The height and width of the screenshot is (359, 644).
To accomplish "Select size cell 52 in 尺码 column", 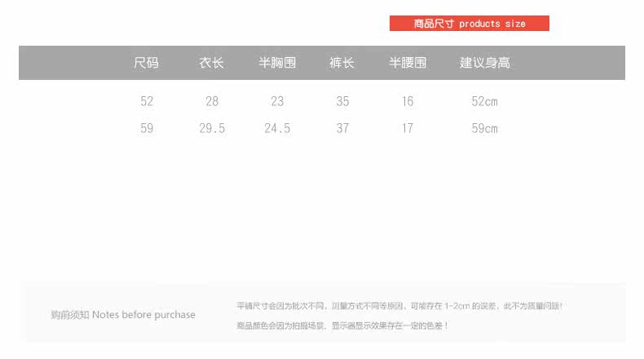I will (147, 101).
